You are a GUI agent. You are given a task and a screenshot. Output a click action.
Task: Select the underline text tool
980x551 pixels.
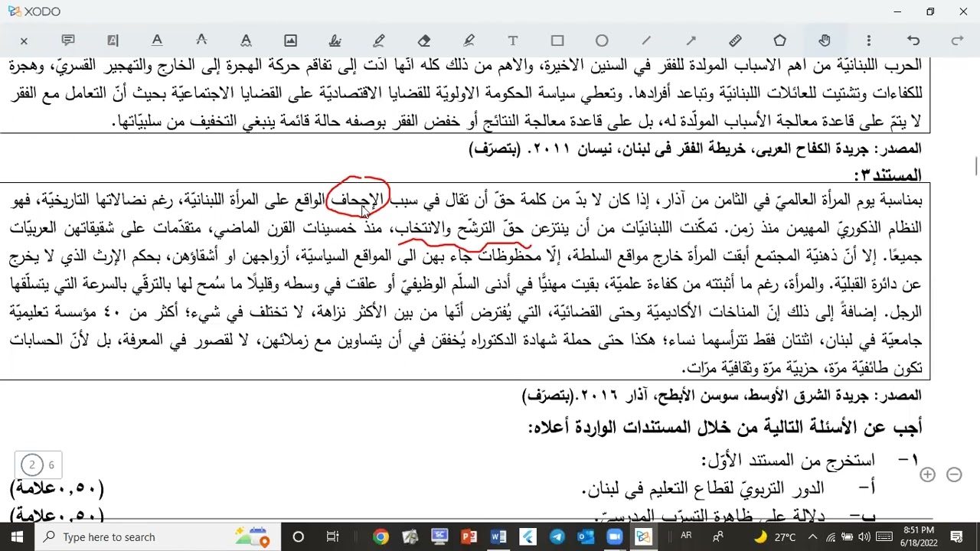[157, 41]
